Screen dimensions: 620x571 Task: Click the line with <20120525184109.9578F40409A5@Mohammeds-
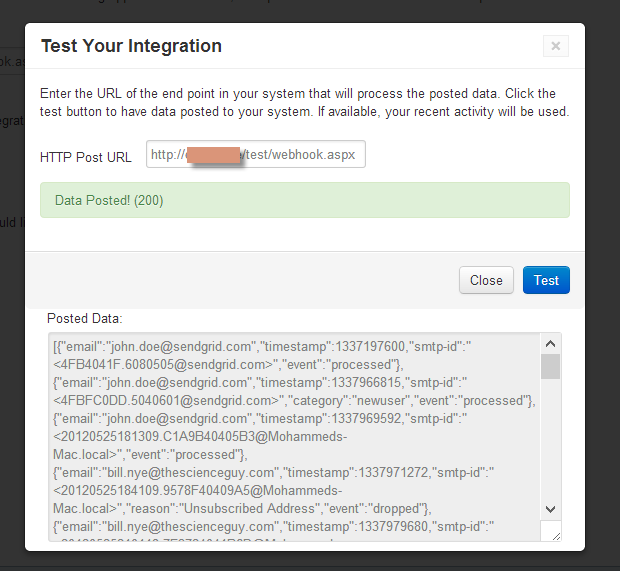click(198, 491)
